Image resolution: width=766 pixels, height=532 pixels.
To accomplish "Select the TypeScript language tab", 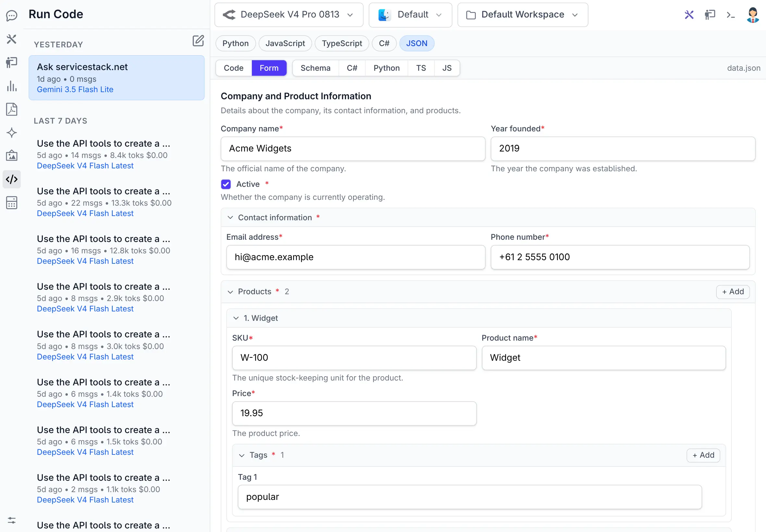I will (x=342, y=43).
